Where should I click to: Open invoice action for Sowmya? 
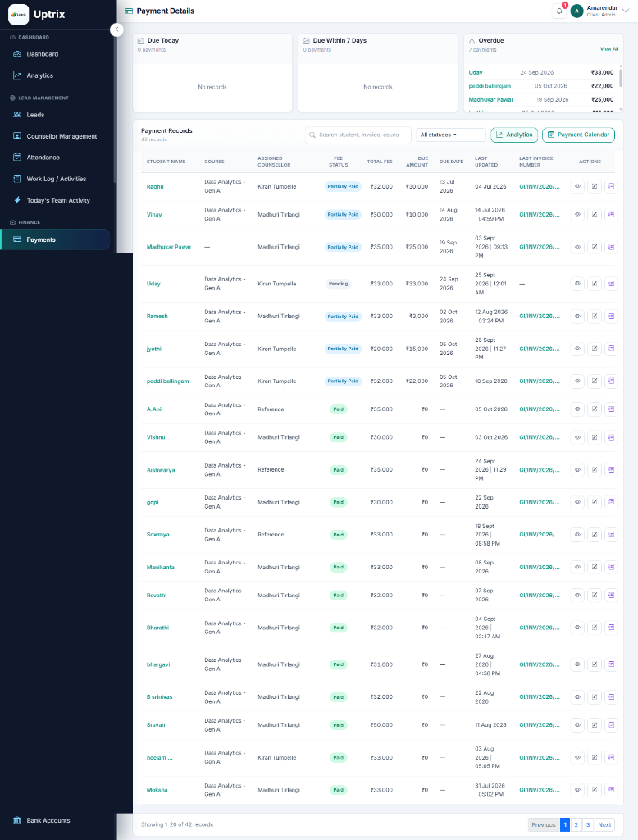(x=611, y=535)
